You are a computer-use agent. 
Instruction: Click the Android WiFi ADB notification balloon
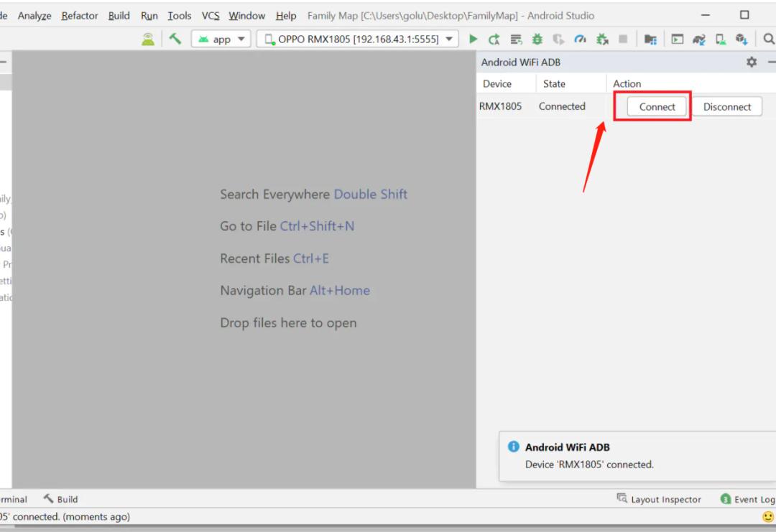coord(637,456)
